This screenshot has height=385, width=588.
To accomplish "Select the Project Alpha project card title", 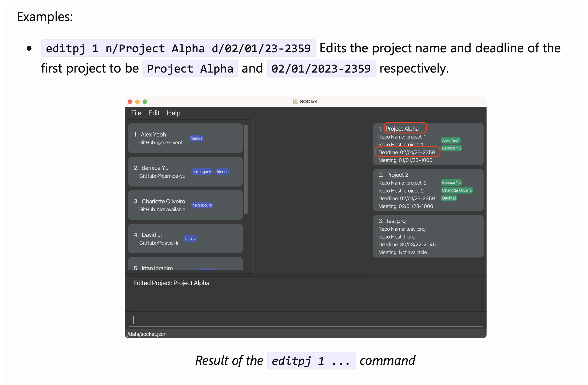I will pyautogui.click(x=402, y=129).
